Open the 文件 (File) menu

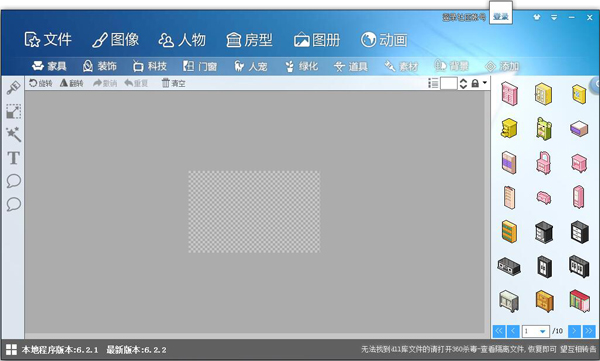[x=48, y=40]
